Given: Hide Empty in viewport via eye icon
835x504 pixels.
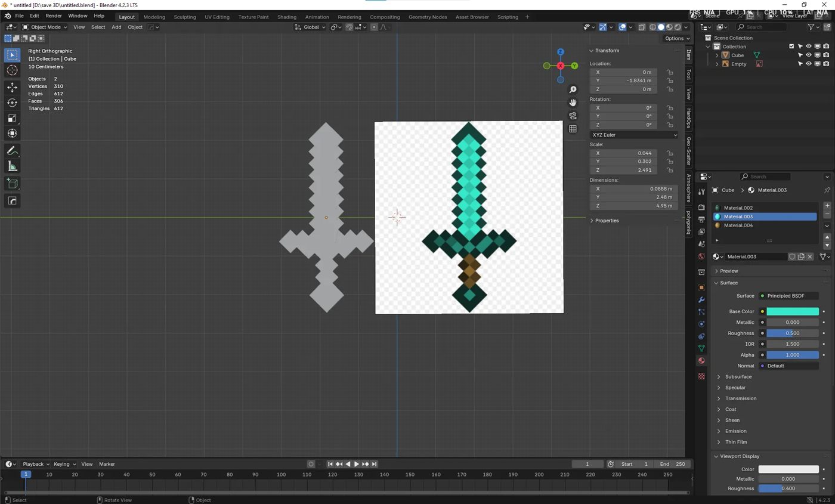Looking at the screenshot, I should tap(809, 64).
